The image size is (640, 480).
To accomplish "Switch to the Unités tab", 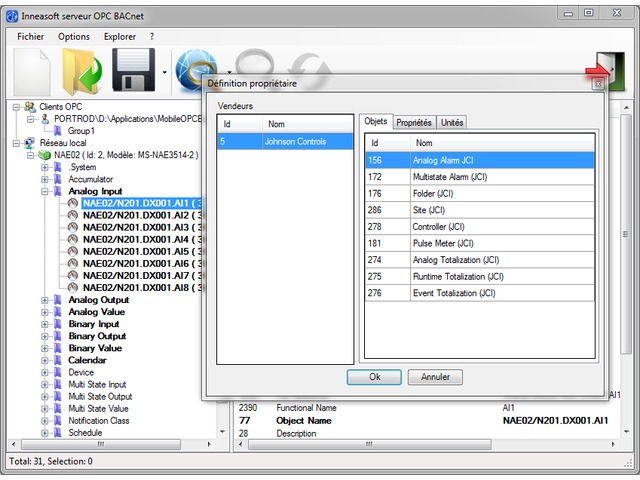I will click(x=451, y=122).
